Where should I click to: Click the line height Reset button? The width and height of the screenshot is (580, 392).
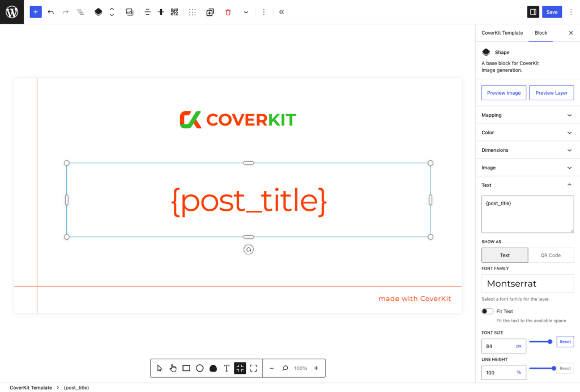(565, 368)
